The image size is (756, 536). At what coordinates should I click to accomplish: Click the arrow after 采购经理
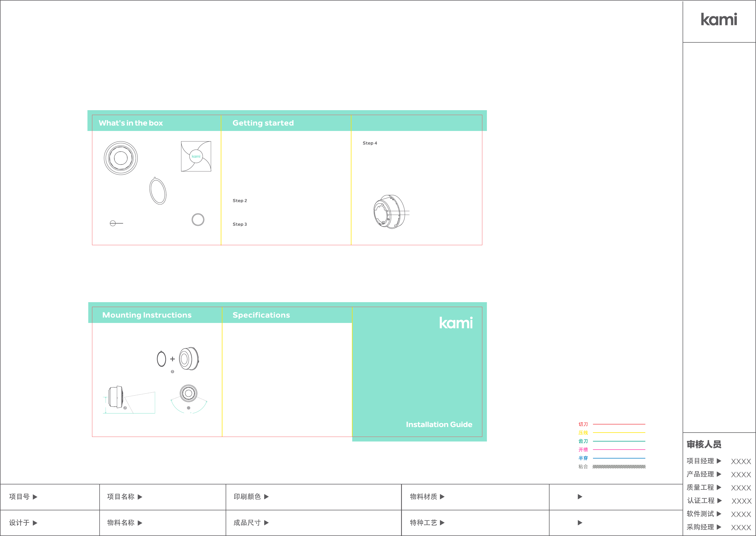(x=719, y=527)
